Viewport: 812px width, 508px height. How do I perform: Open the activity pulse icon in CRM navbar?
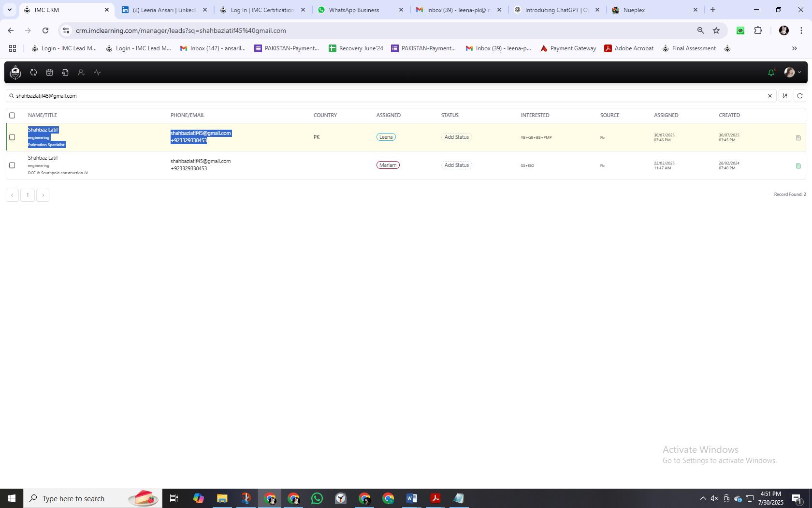click(97, 72)
